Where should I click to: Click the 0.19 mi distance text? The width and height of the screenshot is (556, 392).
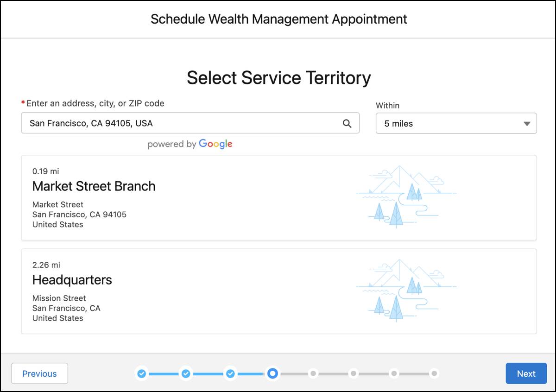pyautogui.click(x=46, y=171)
